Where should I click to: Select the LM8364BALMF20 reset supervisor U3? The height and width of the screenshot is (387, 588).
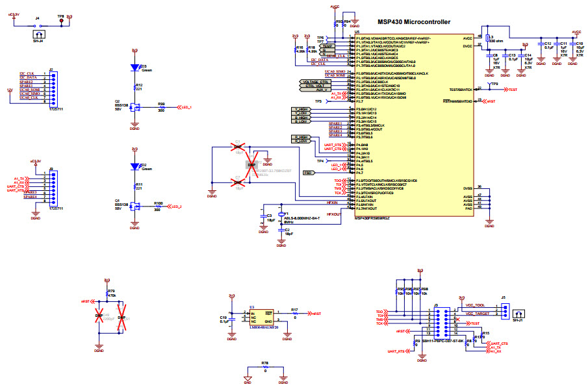click(x=261, y=318)
